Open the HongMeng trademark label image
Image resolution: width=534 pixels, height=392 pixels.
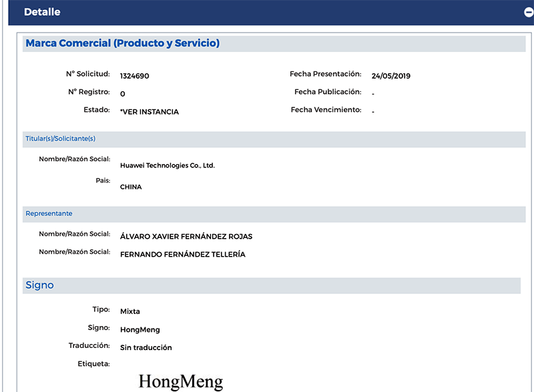pos(181,382)
